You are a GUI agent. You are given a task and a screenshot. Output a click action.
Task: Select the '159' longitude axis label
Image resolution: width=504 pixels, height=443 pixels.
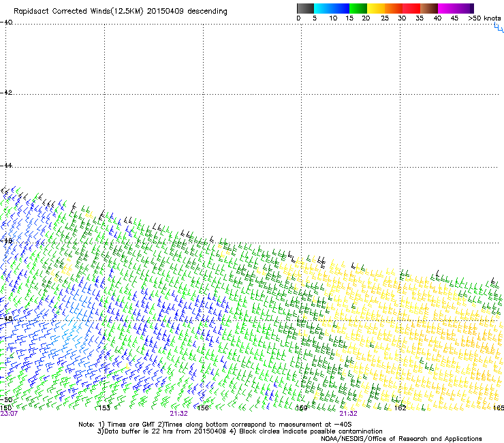pos(302,408)
